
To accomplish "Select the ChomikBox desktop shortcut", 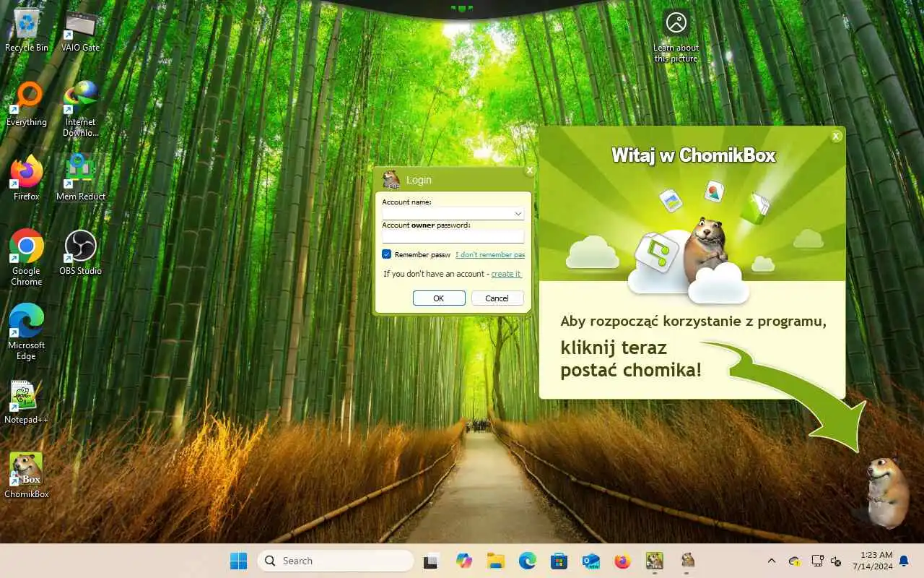I will (27, 475).
